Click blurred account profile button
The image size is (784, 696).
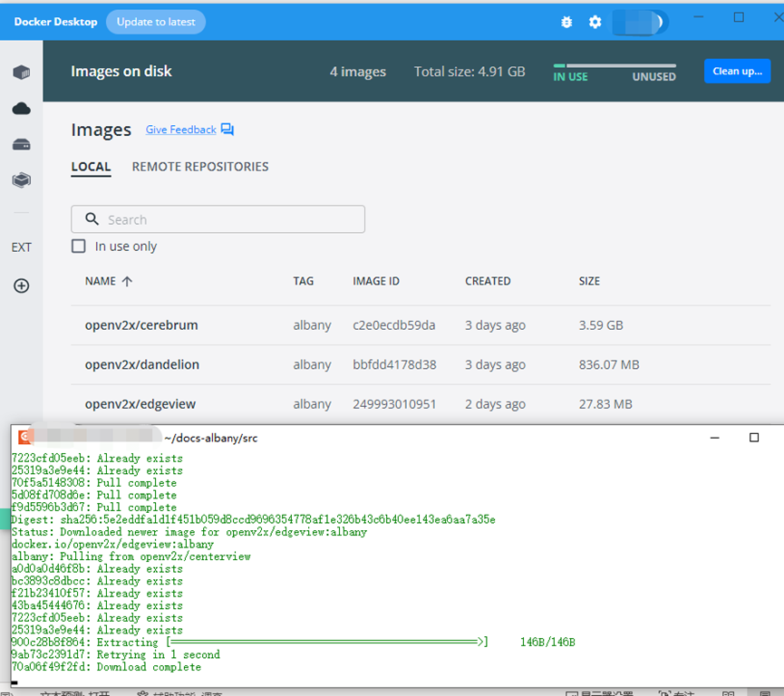click(641, 22)
